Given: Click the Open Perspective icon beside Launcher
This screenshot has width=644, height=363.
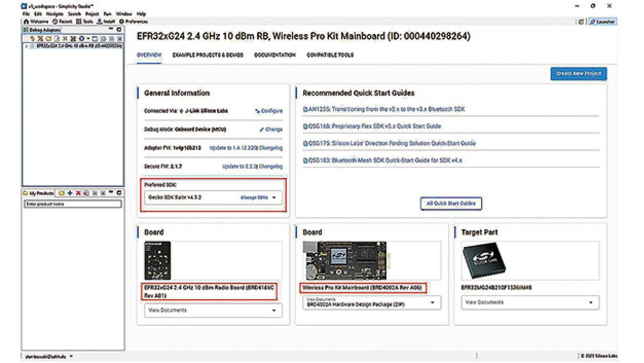Looking at the screenshot, I should pyautogui.click(x=582, y=22).
